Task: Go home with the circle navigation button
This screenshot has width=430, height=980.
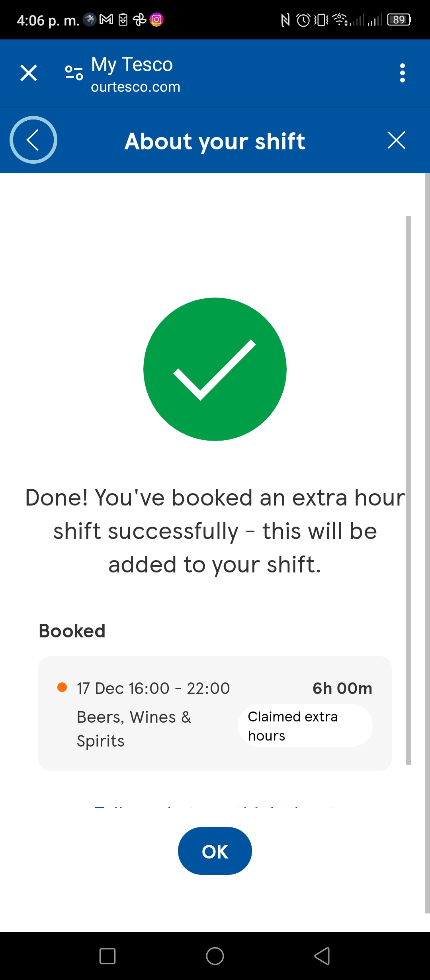Action: tap(215, 956)
